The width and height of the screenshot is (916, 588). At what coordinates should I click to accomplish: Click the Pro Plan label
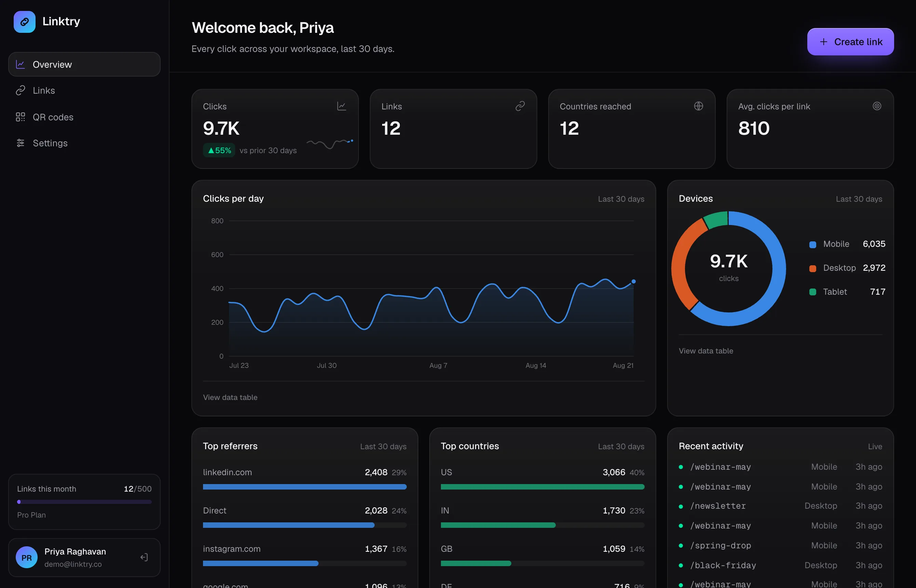click(31, 515)
